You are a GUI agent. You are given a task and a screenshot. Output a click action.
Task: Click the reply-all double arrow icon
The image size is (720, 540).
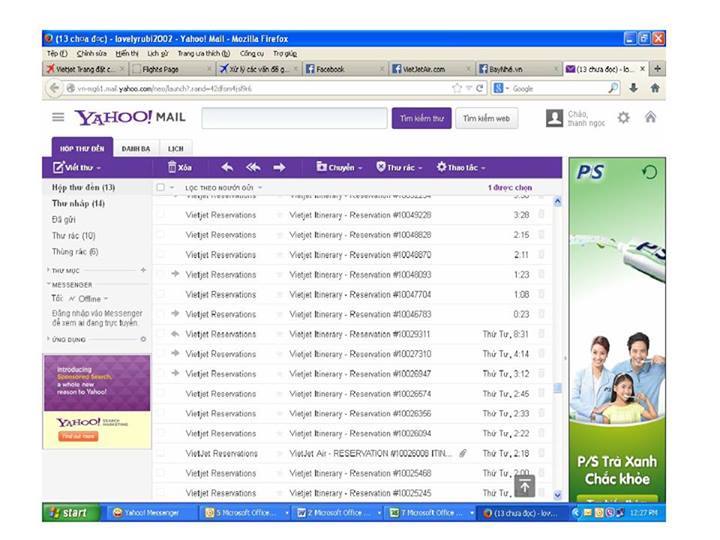pyautogui.click(x=253, y=167)
